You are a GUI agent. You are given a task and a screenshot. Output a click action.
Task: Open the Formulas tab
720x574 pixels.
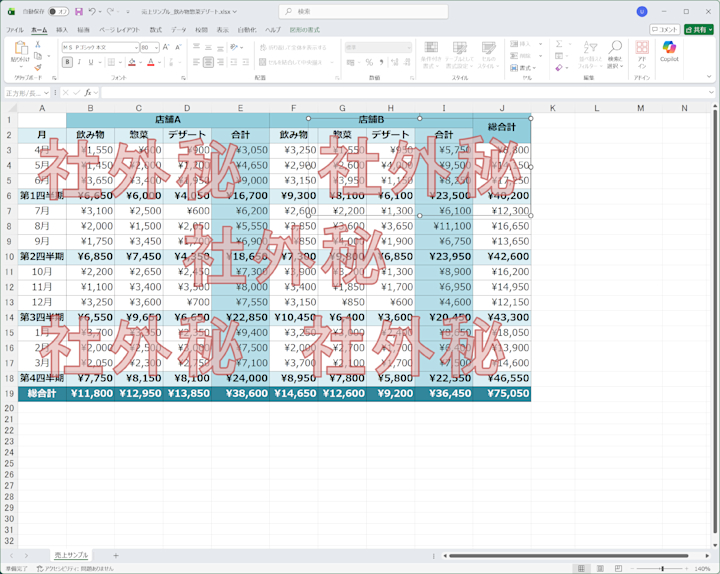[156, 30]
